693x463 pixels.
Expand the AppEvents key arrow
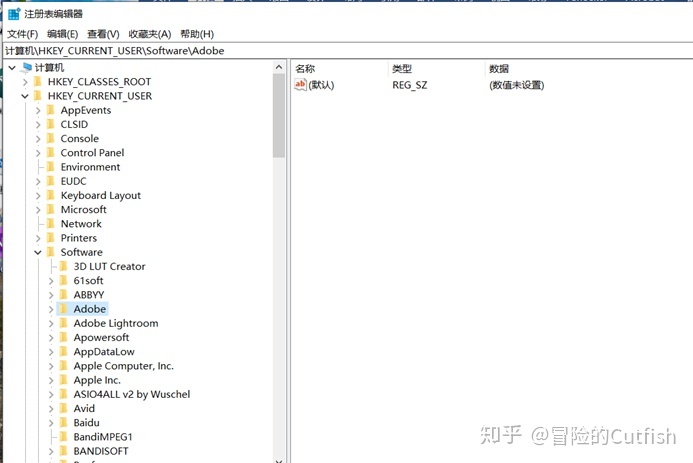38,110
